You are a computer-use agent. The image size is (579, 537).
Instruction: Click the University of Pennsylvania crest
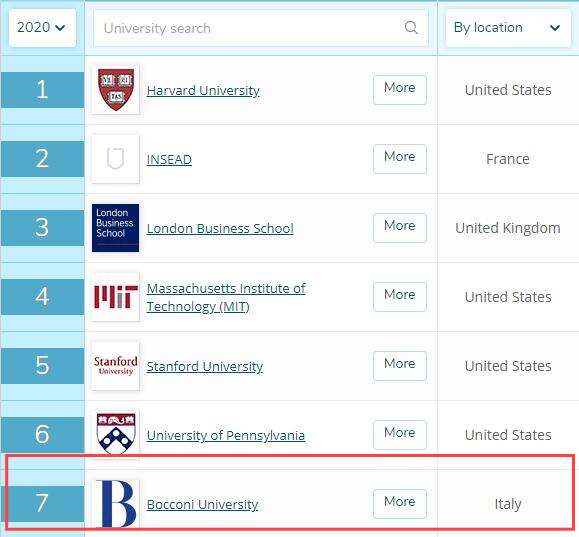pyautogui.click(x=116, y=434)
